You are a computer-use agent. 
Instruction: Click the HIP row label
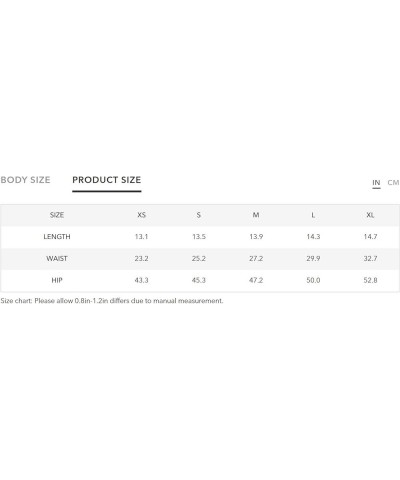(57, 280)
